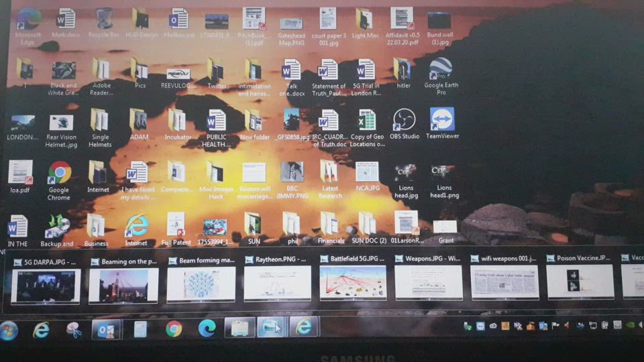
Task: Select the Recycle Bin icon
Action: (x=104, y=19)
